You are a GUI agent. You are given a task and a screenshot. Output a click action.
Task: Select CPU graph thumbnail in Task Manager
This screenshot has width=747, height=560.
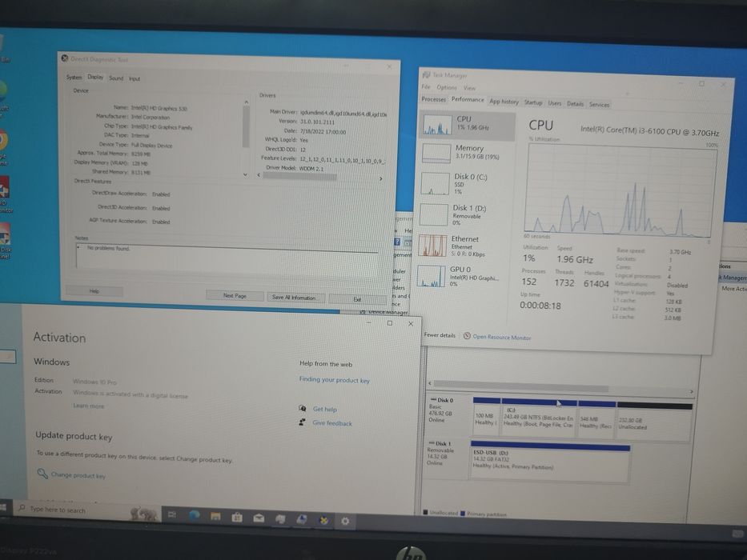[x=437, y=125]
